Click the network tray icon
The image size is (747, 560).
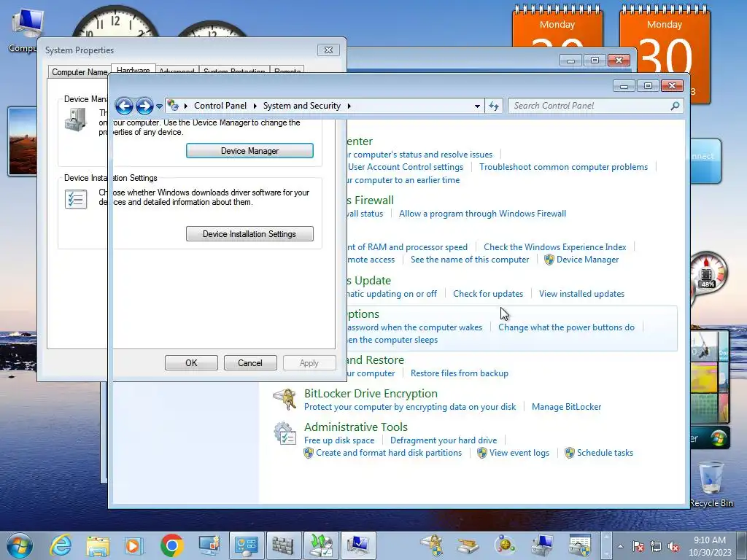pyautogui.click(x=656, y=547)
